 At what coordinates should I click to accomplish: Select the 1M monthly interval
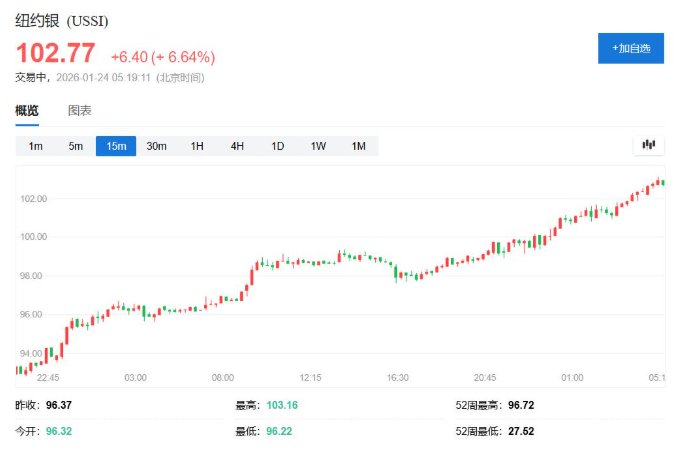click(x=358, y=146)
